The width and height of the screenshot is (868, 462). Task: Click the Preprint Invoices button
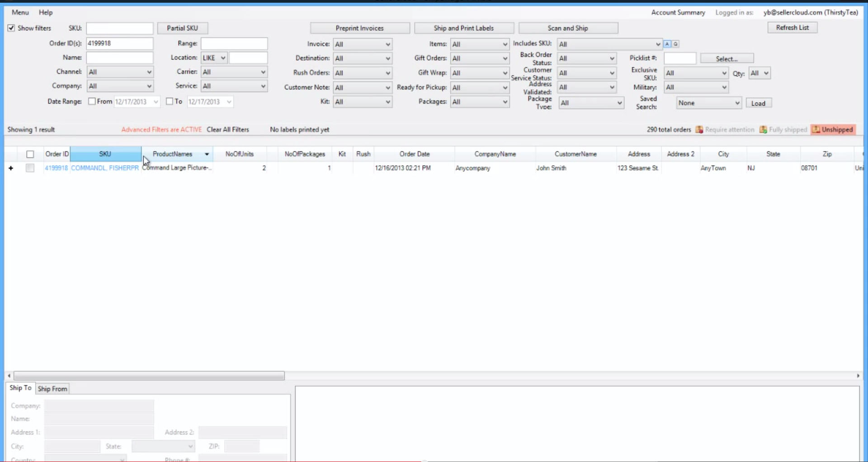click(x=360, y=28)
